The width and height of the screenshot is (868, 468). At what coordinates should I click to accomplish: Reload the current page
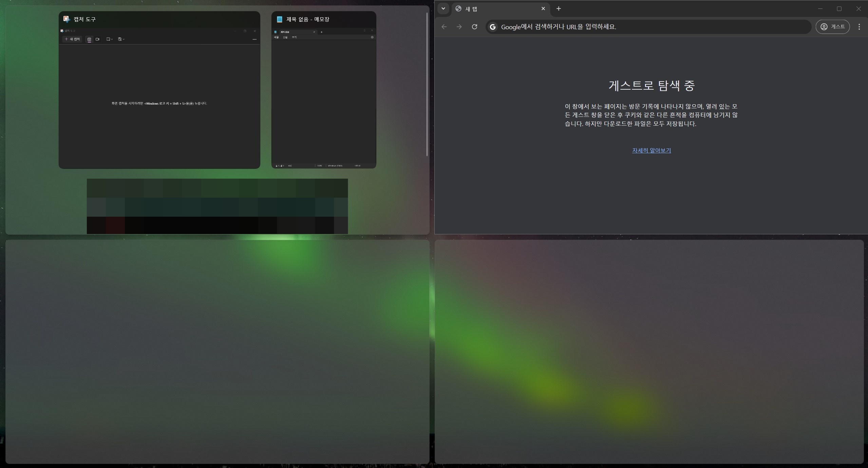click(474, 27)
